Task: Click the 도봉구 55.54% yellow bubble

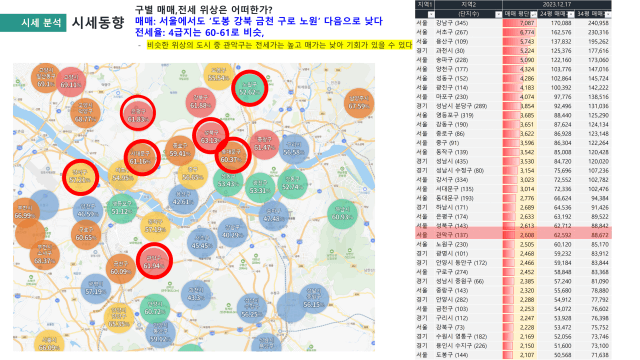Action: (x=219, y=76)
